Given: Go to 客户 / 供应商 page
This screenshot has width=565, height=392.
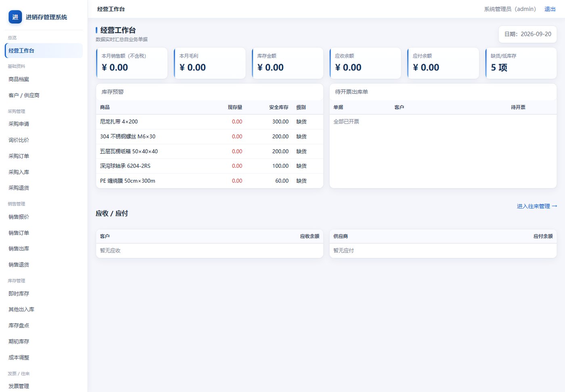Looking at the screenshot, I should click(x=44, y=96).
